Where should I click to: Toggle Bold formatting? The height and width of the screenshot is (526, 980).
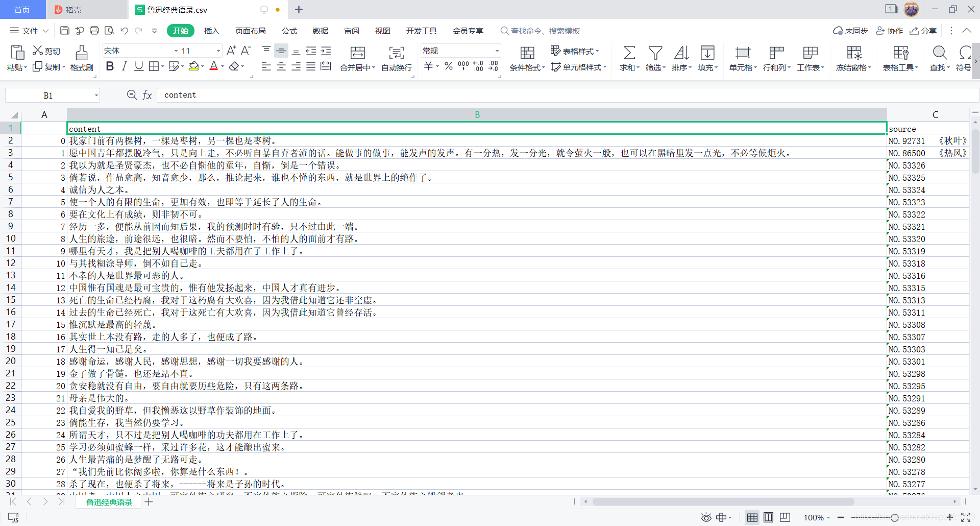click(110, 66)
